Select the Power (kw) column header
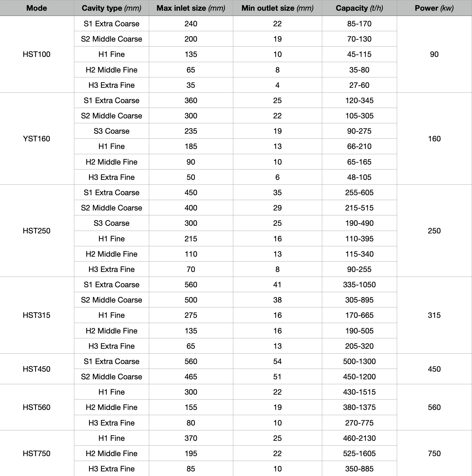472x476 pixels. tap(434, 8)
